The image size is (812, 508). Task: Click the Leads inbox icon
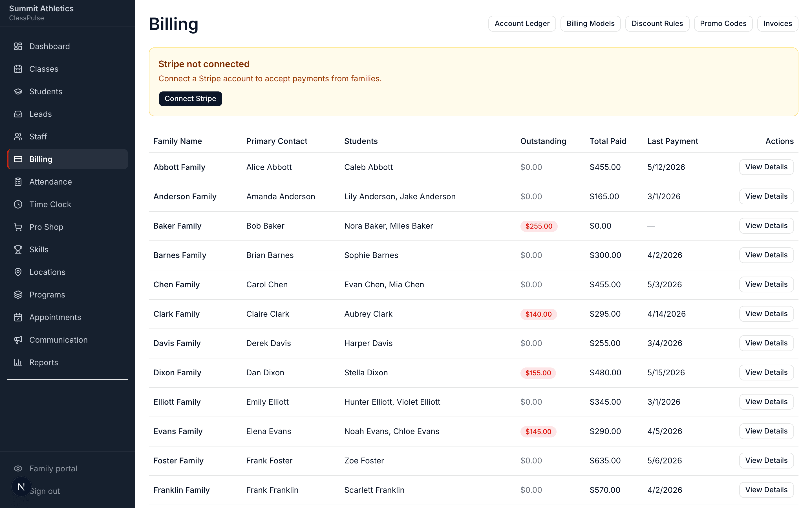coord(18,114)
